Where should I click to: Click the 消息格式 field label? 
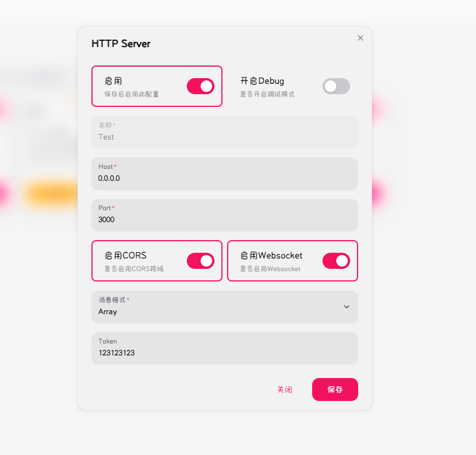coord(112,300)
